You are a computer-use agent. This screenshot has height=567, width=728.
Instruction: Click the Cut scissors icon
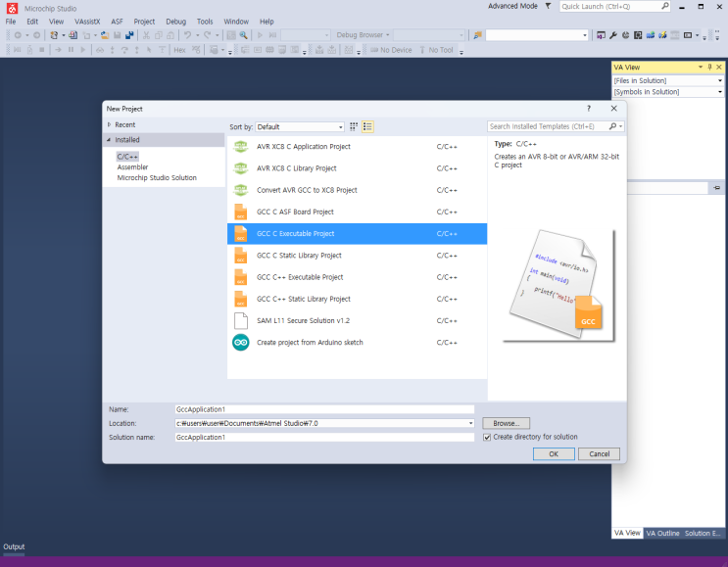click(146, 35)
